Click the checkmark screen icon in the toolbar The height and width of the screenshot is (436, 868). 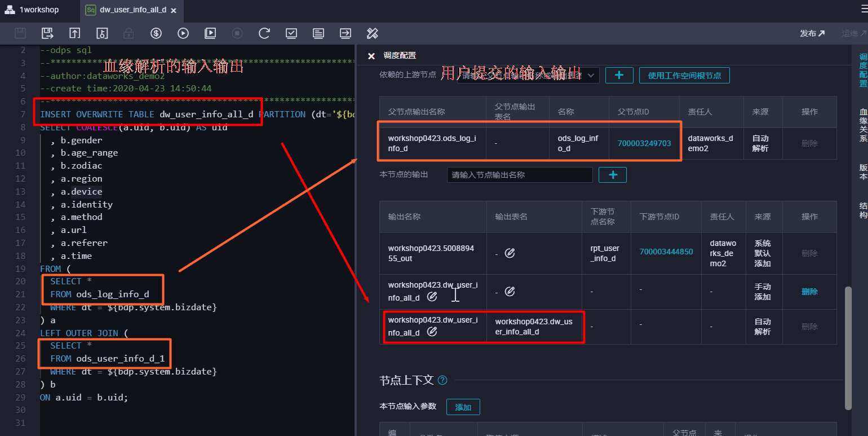tap(291, 33)
